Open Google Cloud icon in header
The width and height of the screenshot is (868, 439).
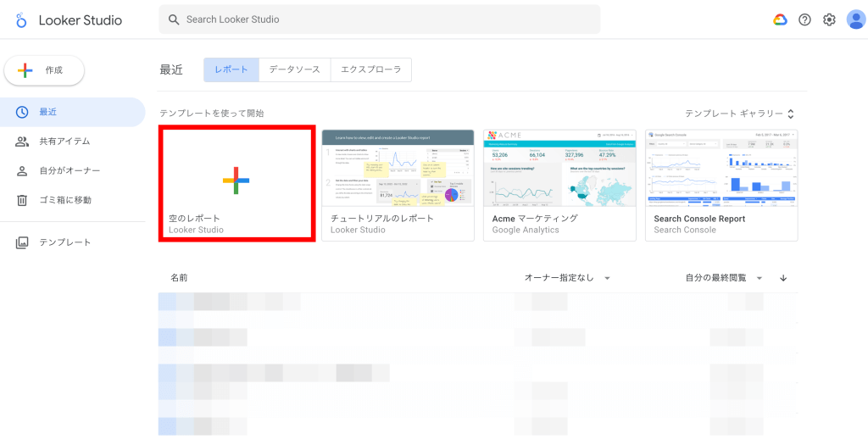pyautogui.click(x=780, y=20)
